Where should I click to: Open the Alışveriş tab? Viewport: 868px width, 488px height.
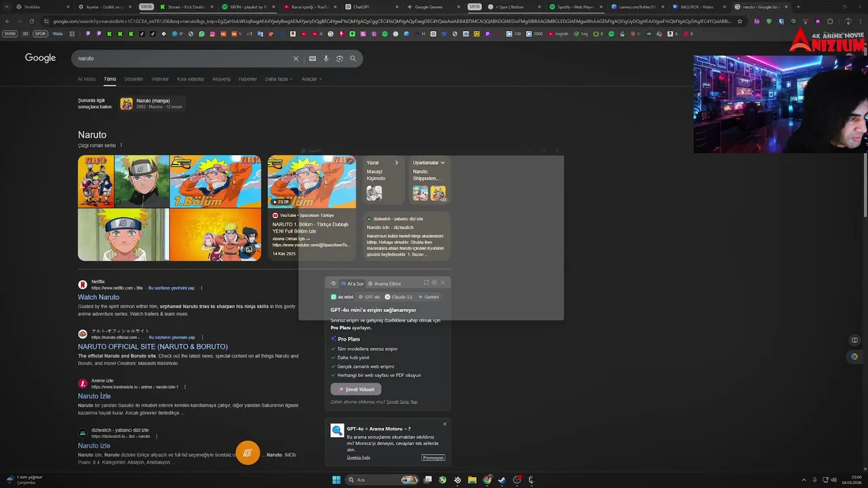(222, 79)
